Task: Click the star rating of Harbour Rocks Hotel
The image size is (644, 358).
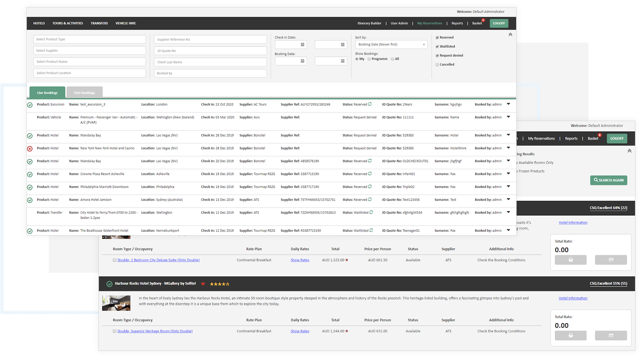Action: [220, 284]
